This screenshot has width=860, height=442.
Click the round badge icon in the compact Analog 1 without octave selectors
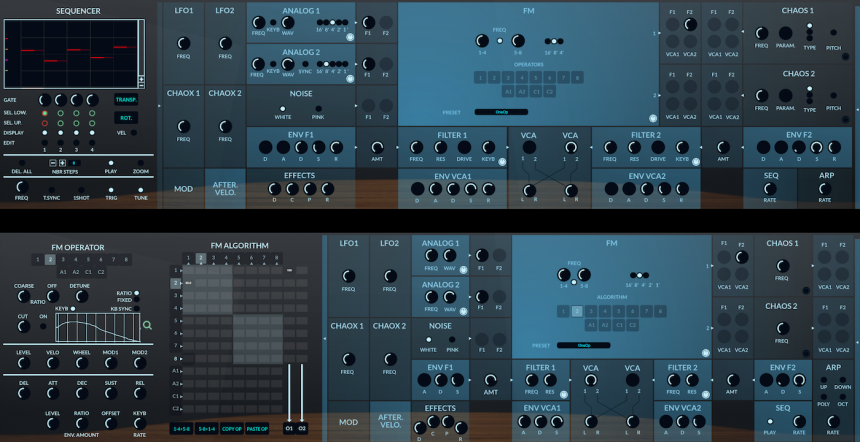(x=463, y=270)
